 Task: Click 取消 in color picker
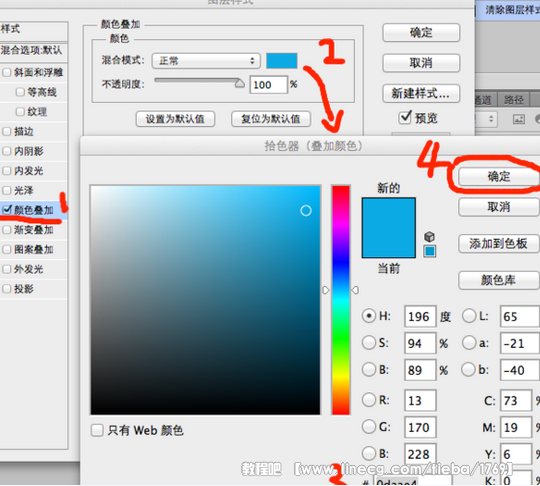click(x=499, y=207)
